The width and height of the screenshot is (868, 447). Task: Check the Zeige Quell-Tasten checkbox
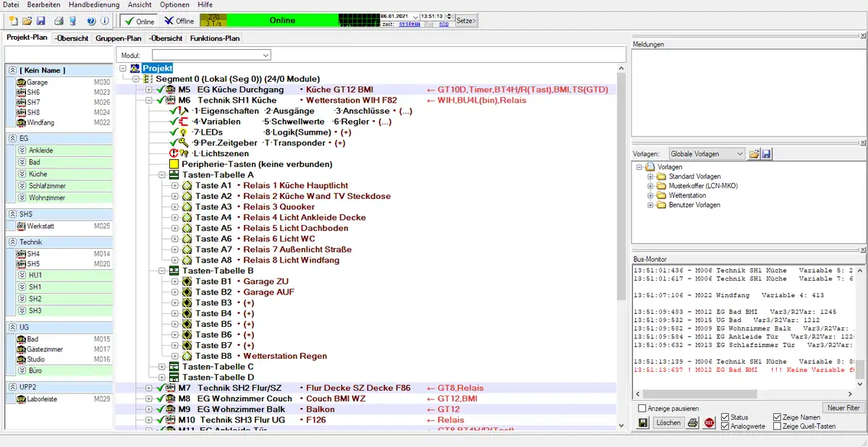[777, 427]
